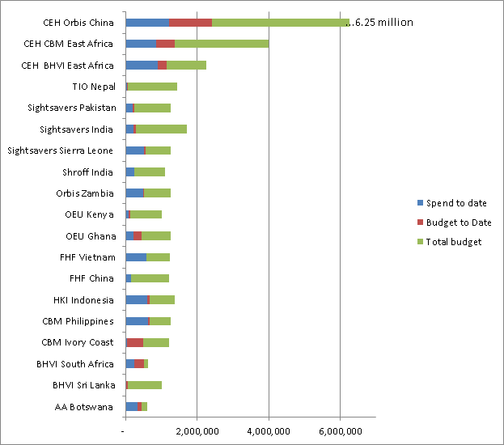Click the 'Sightsavers India' axis label
The image size is (504, 445).
pyautogui.click(x=76, y=129)
